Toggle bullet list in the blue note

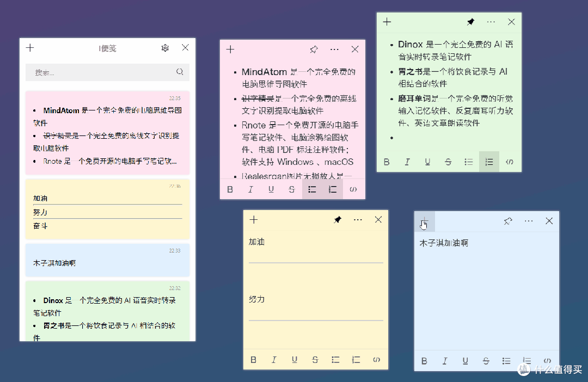pyautogui.click(x=506, y=361)
